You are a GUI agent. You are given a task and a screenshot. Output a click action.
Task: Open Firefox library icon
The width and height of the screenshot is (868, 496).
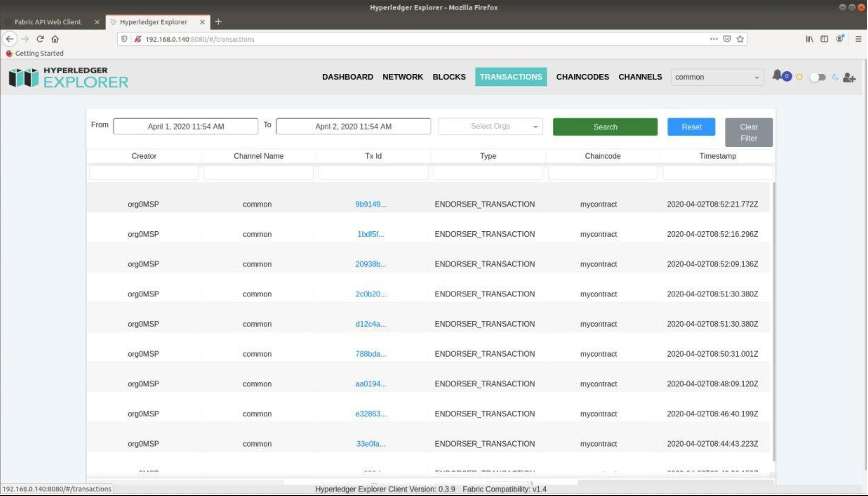(x=809, y=39)
